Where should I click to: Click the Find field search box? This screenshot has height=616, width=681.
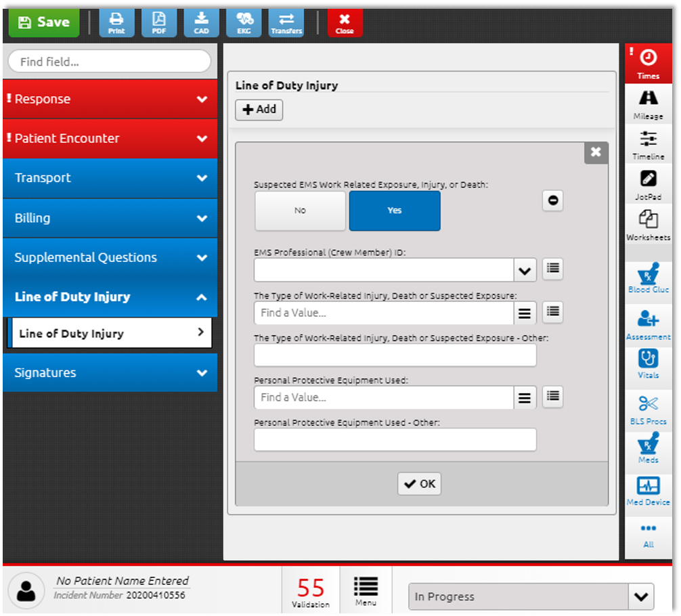pos(110,62)
